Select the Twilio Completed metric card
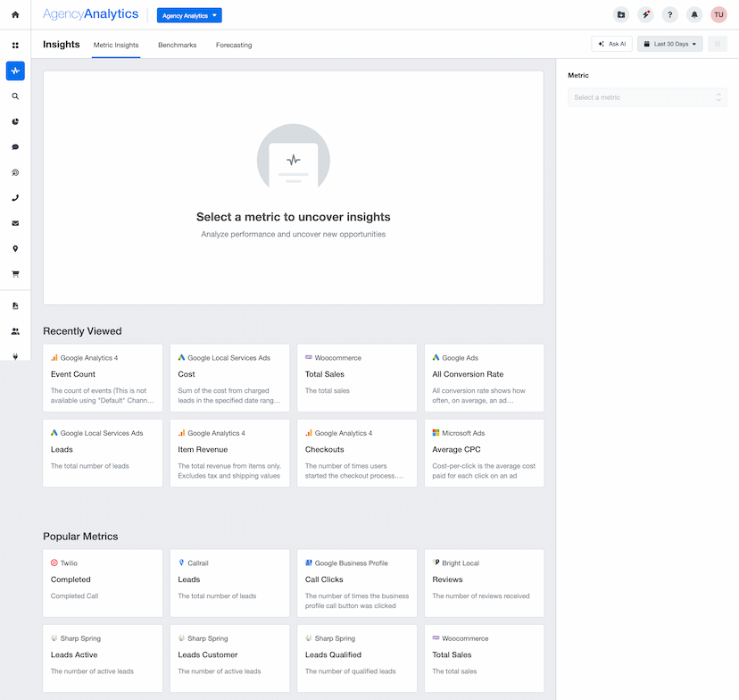This screenshot has height=700, width=739. pos(103,583)
